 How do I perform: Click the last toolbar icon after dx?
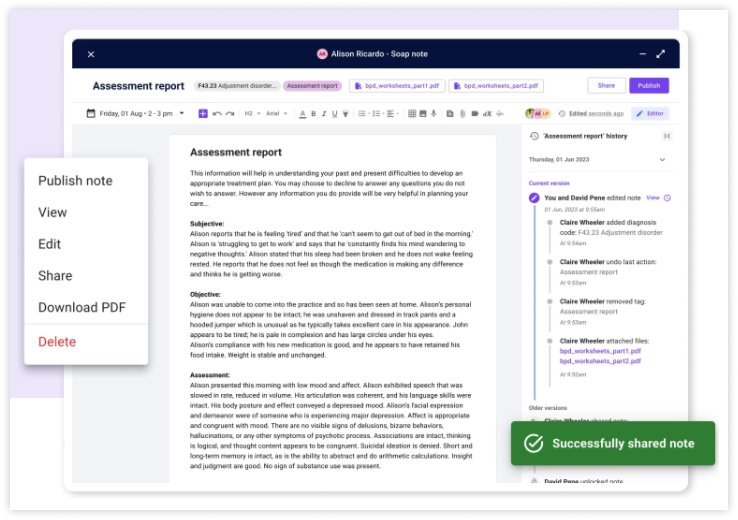[x=500, y=113]
